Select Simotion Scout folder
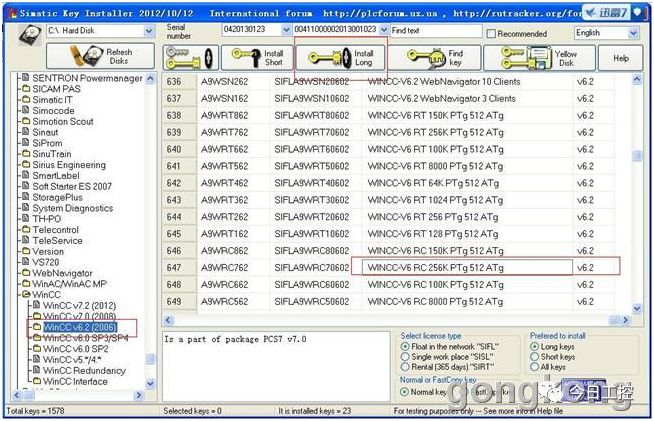This screenshot has width=654, height=421. pyautogui.click(x=63, y=121)
